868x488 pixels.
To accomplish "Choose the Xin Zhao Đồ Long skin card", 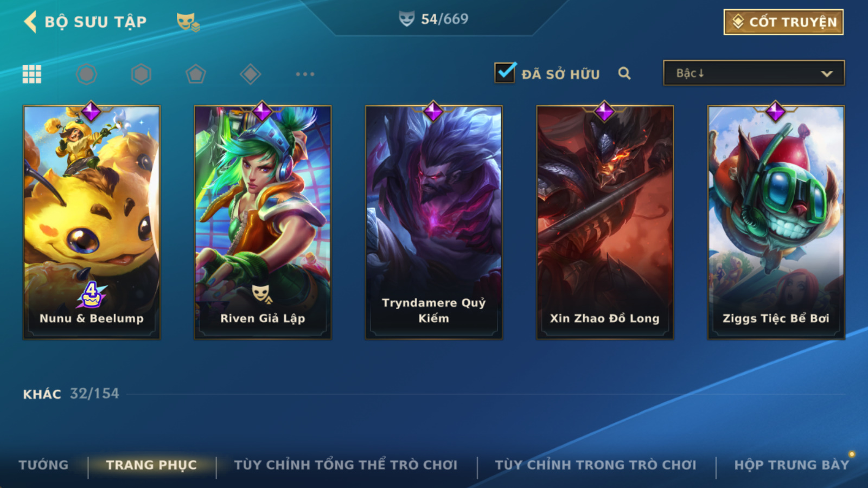I will pos(605,222).
